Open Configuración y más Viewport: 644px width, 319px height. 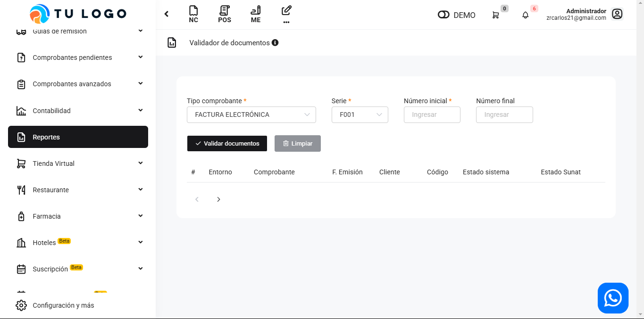coord(63,305)
